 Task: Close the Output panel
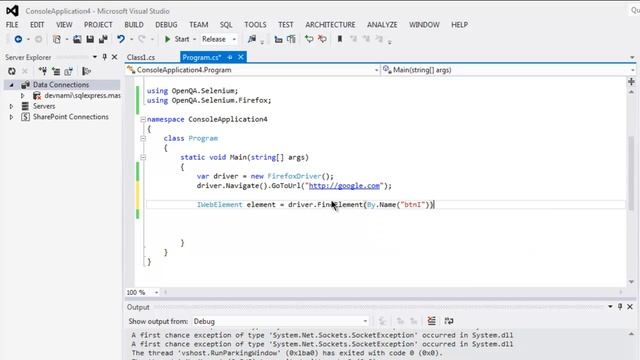630,307
